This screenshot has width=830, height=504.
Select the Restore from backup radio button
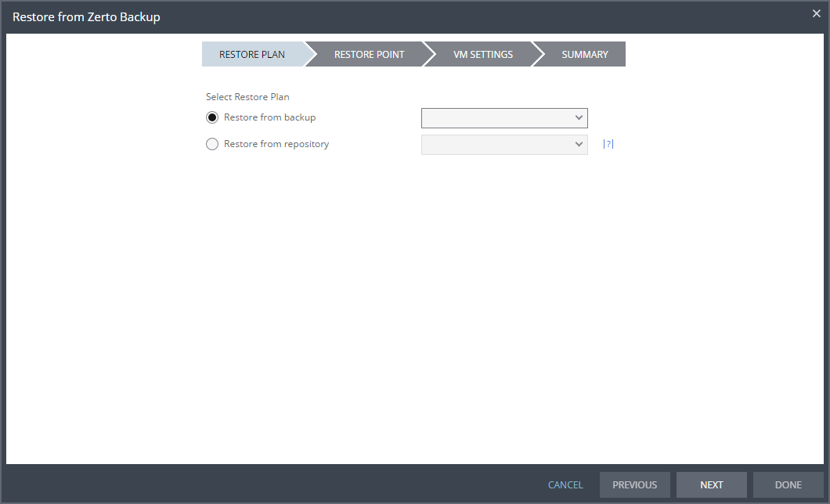[211, 117]
